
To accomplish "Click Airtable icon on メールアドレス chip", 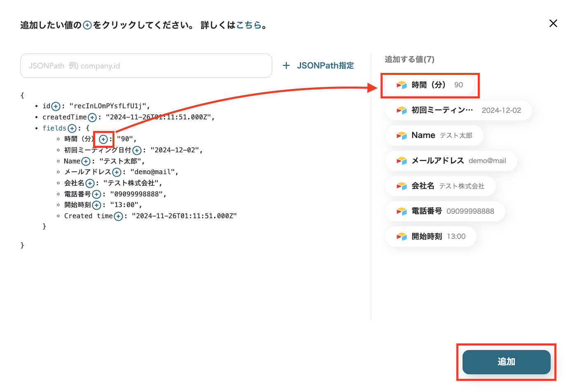I will (x=402, y=161).
